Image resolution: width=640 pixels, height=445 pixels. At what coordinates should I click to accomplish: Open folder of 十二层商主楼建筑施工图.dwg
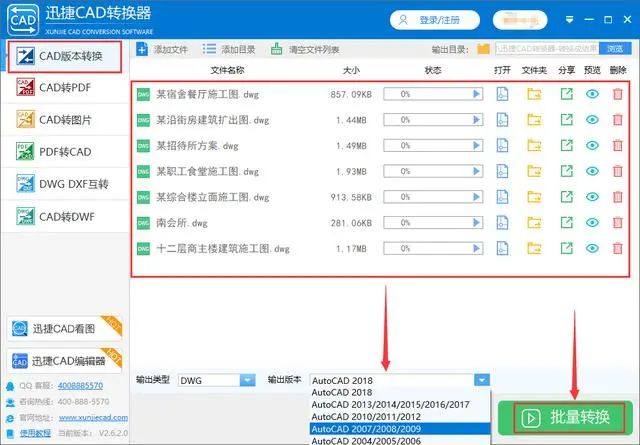point(534,248)
